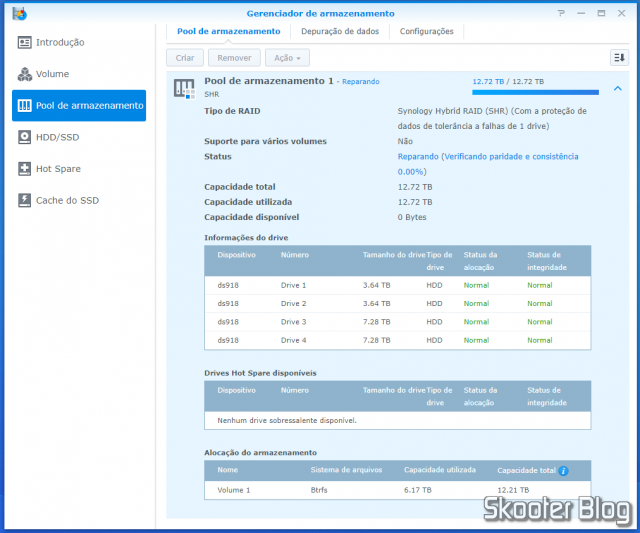
Task: Toggle the sort order icon button
Action: 619,58
